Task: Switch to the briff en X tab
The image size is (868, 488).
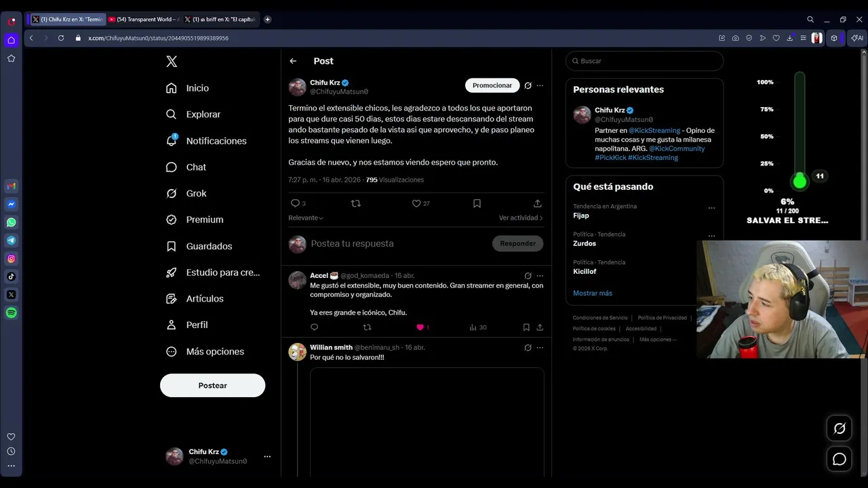Action: pyautogui.click(x=220, y=20)
